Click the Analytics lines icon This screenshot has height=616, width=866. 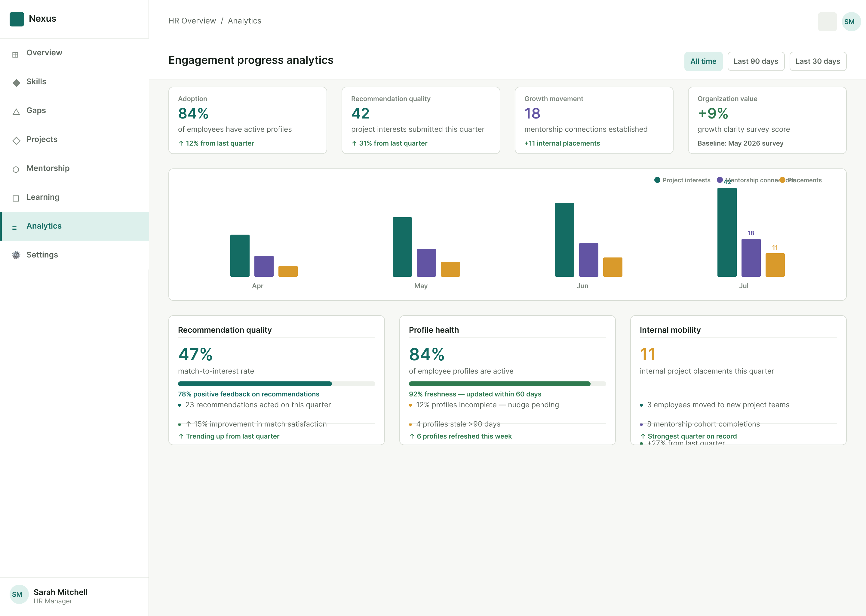coord(14,228)
